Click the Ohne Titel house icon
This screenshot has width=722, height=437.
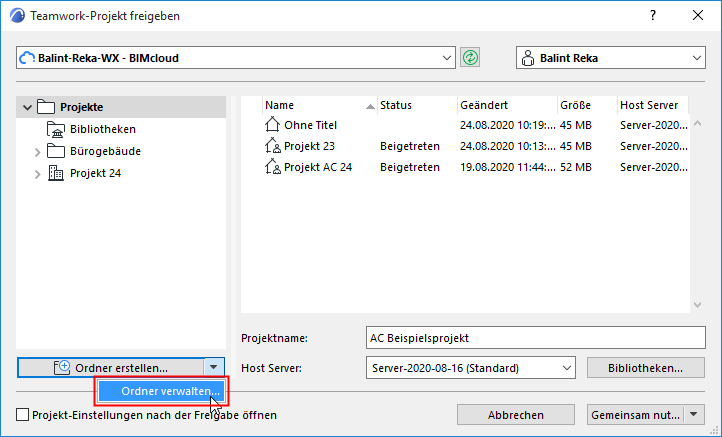coord(272,124)
